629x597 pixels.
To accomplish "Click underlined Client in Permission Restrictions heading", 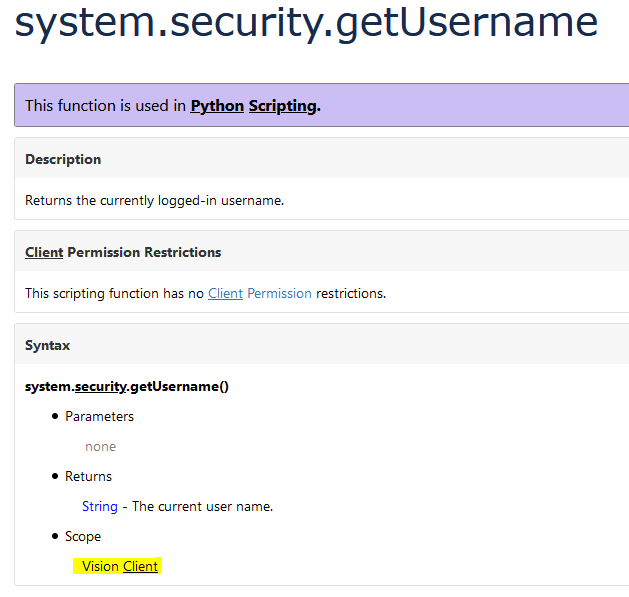I will click(44, 252).
